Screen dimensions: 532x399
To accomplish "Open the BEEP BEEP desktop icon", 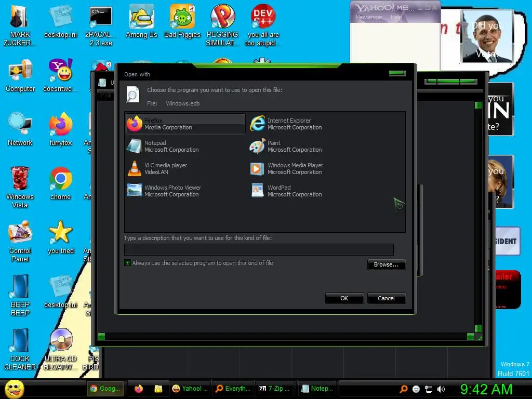I will click(x=20, y=295).
